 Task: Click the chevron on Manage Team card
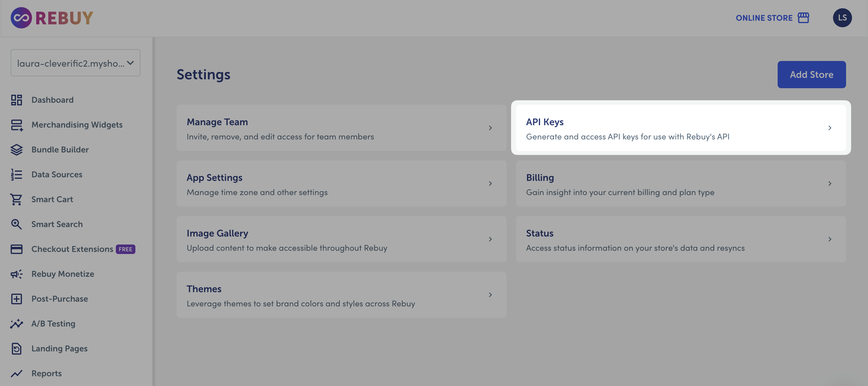[490, 128]
